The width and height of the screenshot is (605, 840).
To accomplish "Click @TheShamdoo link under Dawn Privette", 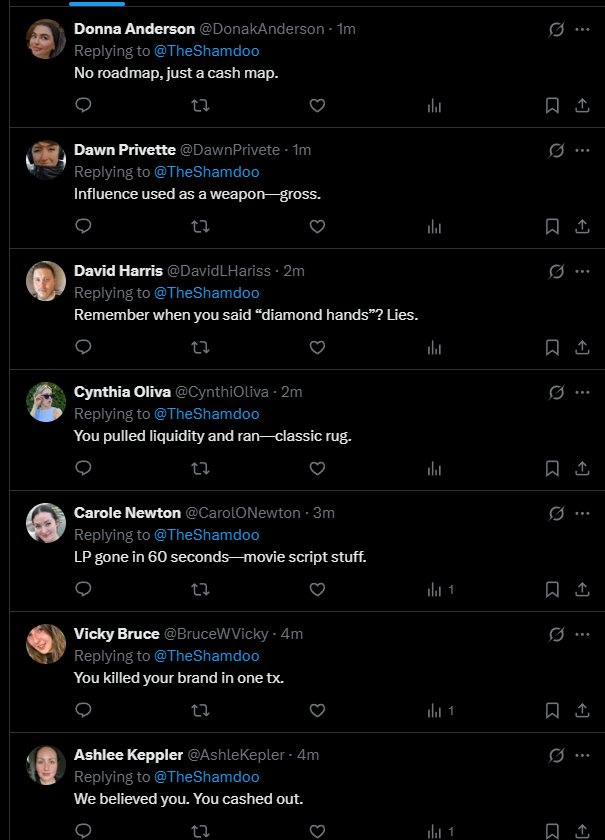I will (x=206, y=172).
